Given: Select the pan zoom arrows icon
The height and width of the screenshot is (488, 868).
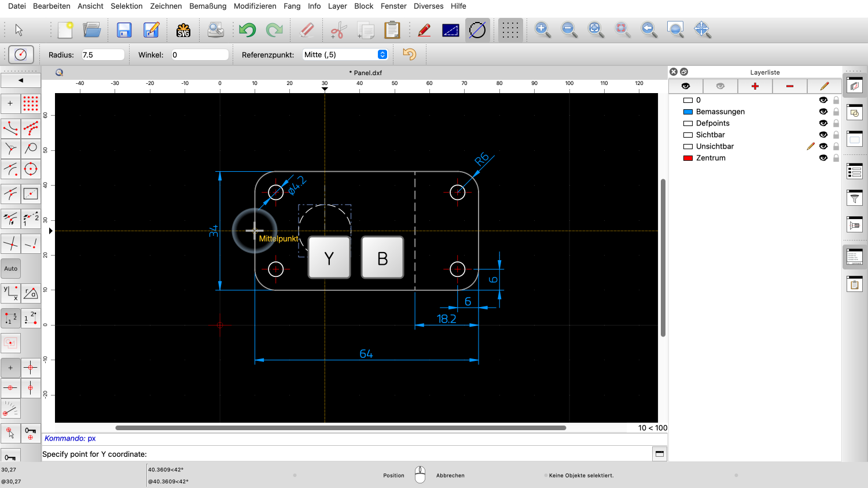Looking at the screenshot, I should point(702,29).
